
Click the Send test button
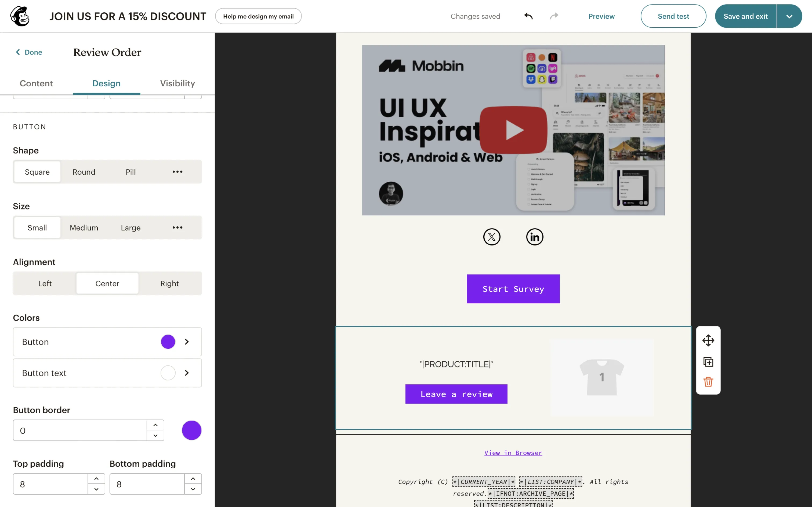673,16
